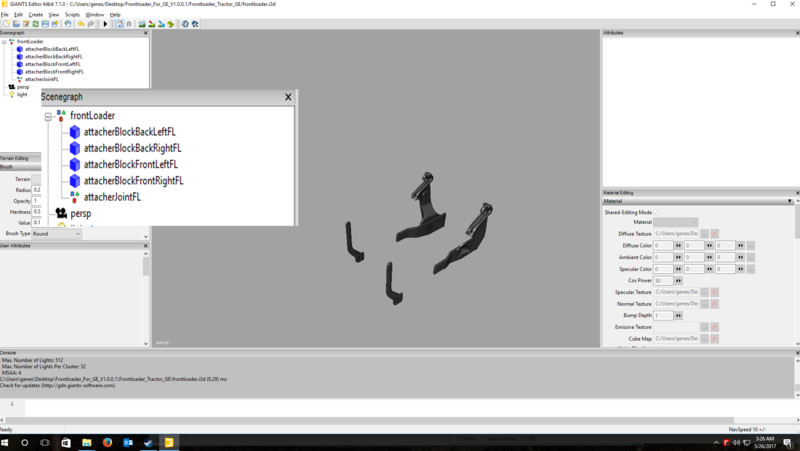Click the New file toolbar icon
Viewport: 800px width, 451px height.
point(5,23)
